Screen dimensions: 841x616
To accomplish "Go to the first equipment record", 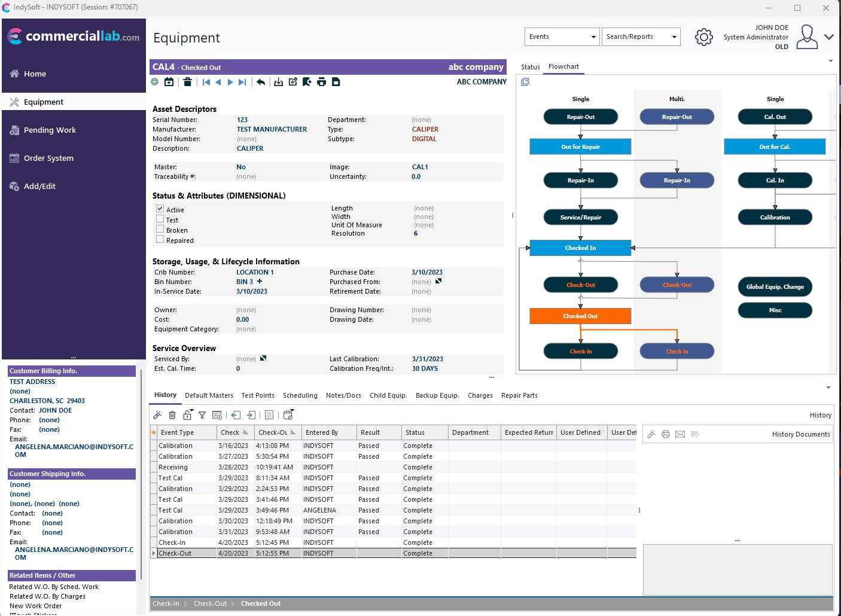I will [206, 82].
